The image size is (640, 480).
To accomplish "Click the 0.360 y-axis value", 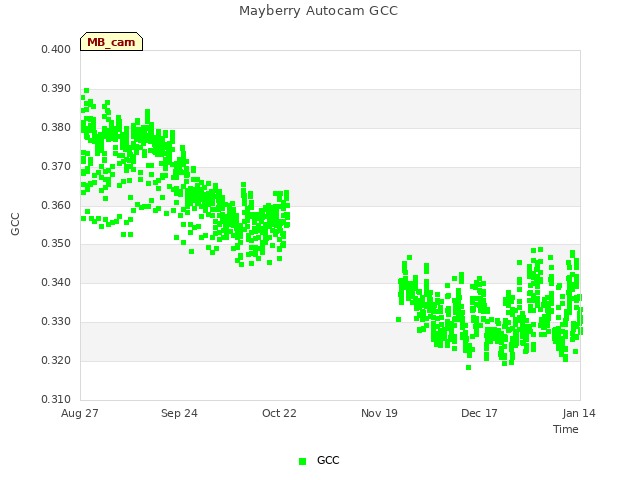I will click(56, 205).
